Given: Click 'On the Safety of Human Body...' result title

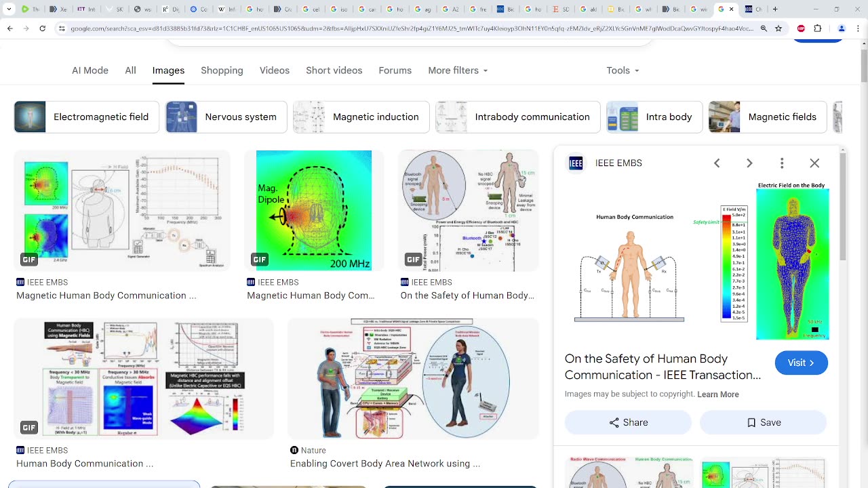Looking at the screenshot, I should click(x=467, y=296).
